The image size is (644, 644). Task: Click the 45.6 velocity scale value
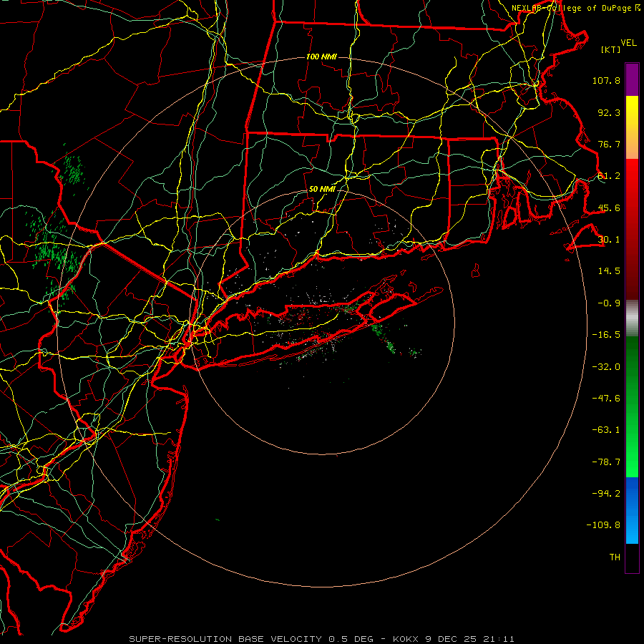coord(609,208)
